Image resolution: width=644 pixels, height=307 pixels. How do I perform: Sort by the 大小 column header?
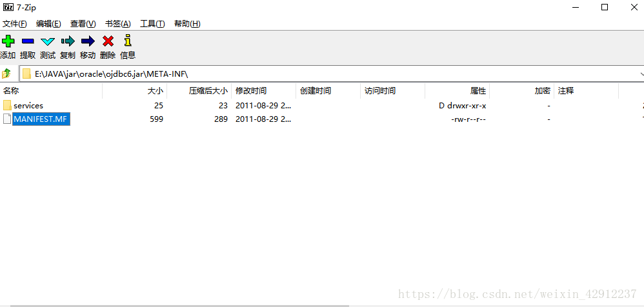(135, 91)
